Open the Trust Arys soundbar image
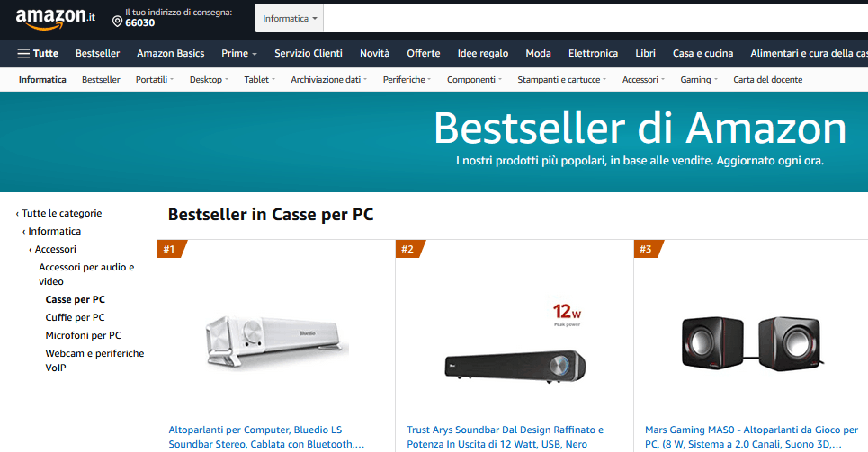The image size is (868, 452). (x=515, y=341)
